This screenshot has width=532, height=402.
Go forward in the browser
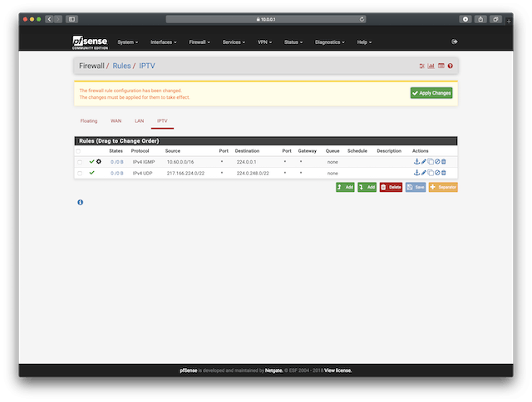pyautogui.click(x=58, y=19)
